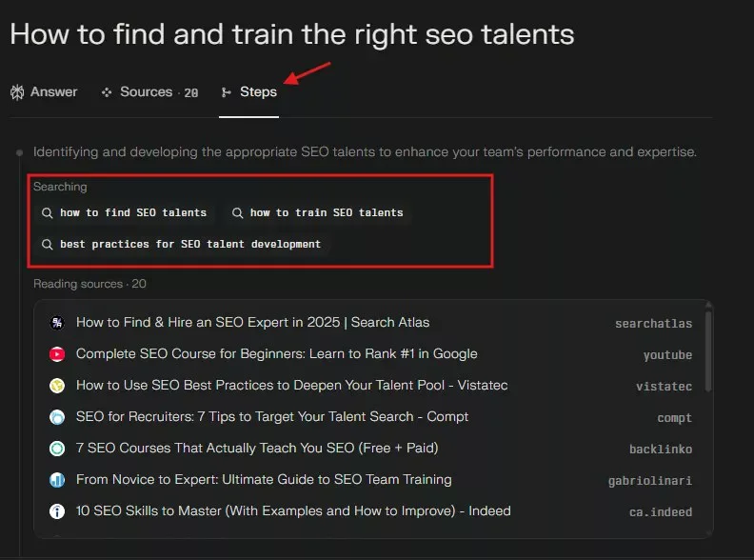
Task: Click the Search Atlas favicon icon
Action: 57,323
